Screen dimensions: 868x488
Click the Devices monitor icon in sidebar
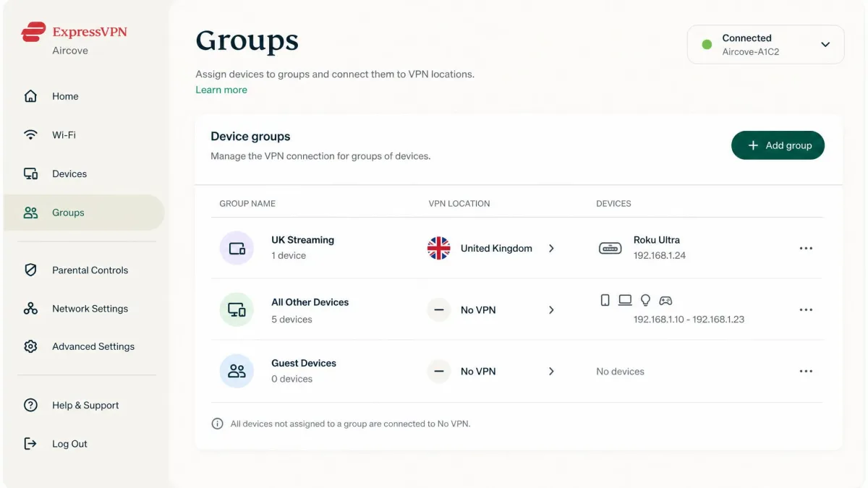(x=30, y=174)
